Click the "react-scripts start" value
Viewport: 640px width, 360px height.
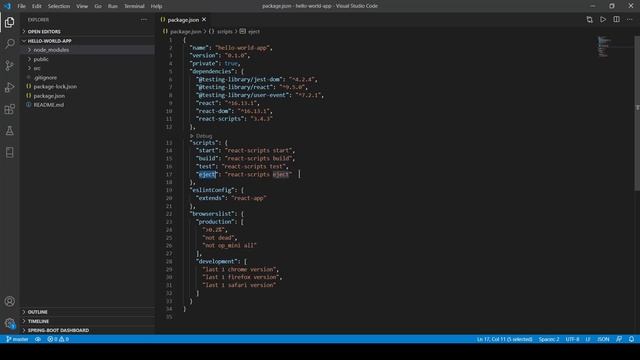258,151
